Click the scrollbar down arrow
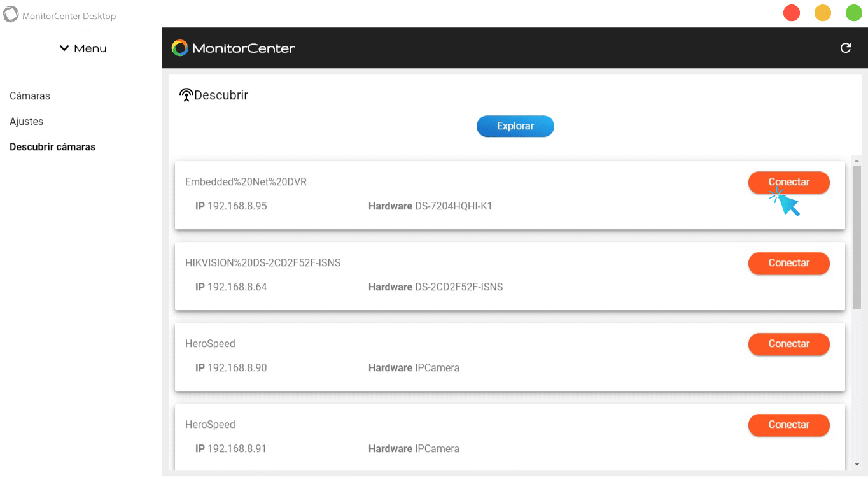Viewport: 868px width, 489px height. 857,465
